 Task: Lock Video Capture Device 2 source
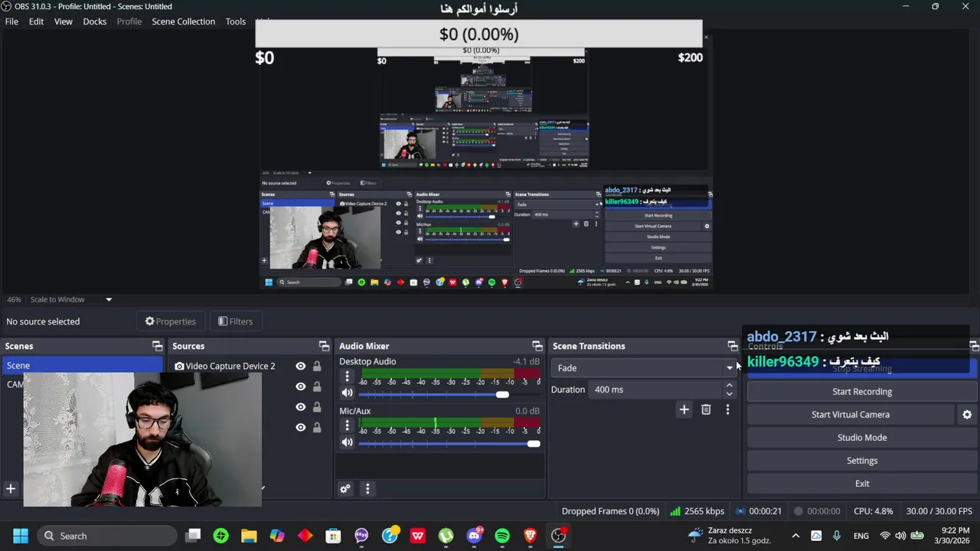(317, 366)
